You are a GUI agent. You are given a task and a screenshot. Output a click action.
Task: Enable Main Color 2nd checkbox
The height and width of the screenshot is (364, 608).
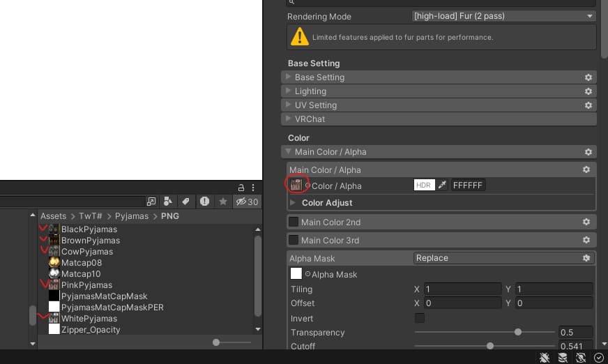pos(294,222)
